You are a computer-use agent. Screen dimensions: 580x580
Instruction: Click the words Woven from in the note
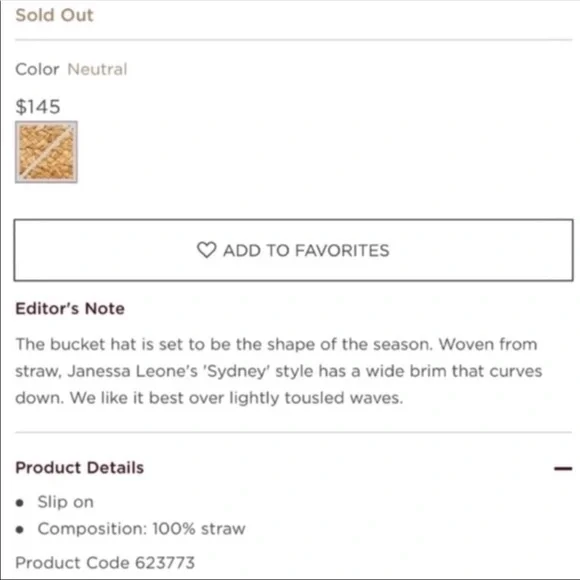(488, 344)
